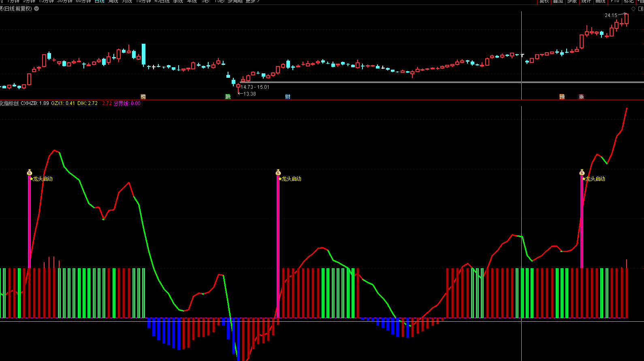Click the middle 龙头启动 money bag icon
The image size is (644, 361).
tap(278, 173)
